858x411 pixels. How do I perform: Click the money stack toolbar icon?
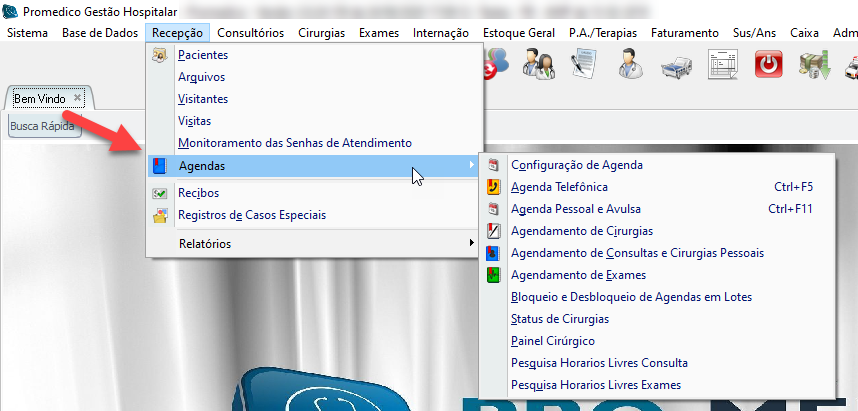(811, 66)
